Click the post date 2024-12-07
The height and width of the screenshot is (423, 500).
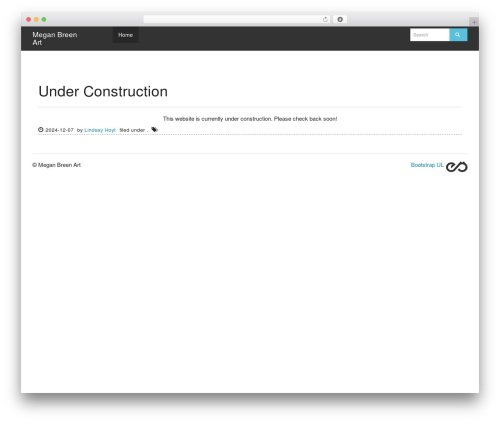pyautogui.click(x=59, y=130)
